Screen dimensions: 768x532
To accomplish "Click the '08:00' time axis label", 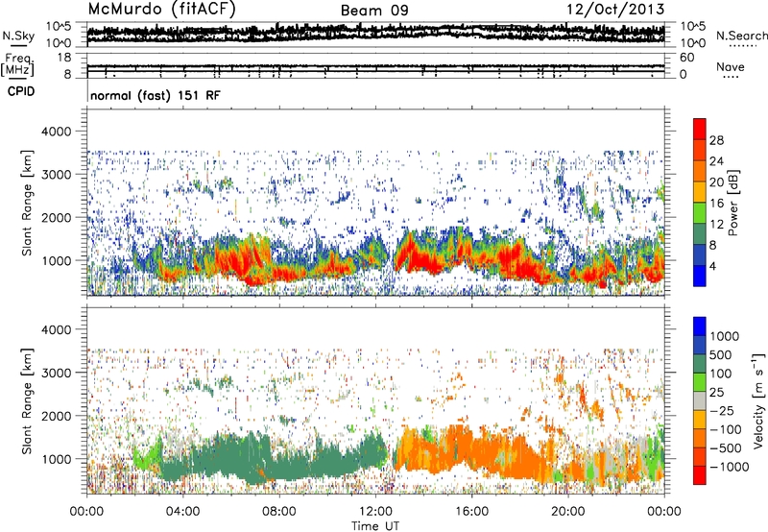I will (279, 512).
